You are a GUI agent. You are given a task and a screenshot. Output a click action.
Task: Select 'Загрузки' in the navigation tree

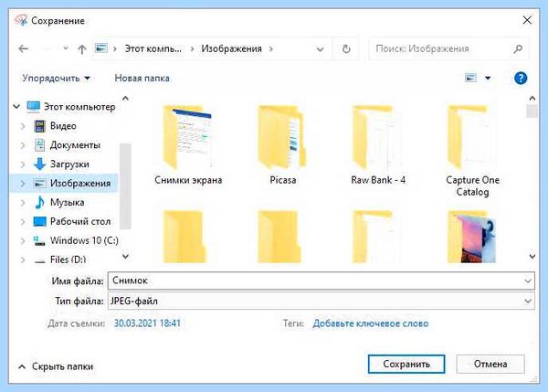pyautogui.click(x=69, y=164)
